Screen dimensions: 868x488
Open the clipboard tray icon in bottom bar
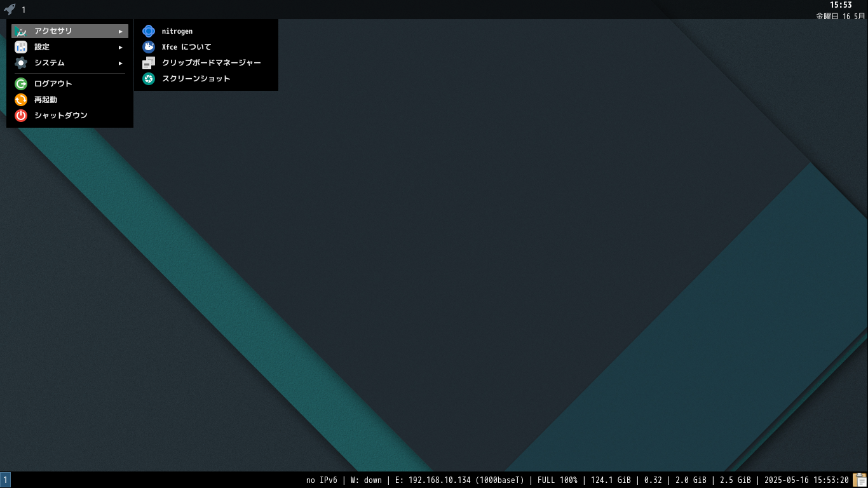pyautogui.click(x=860, y=480)
